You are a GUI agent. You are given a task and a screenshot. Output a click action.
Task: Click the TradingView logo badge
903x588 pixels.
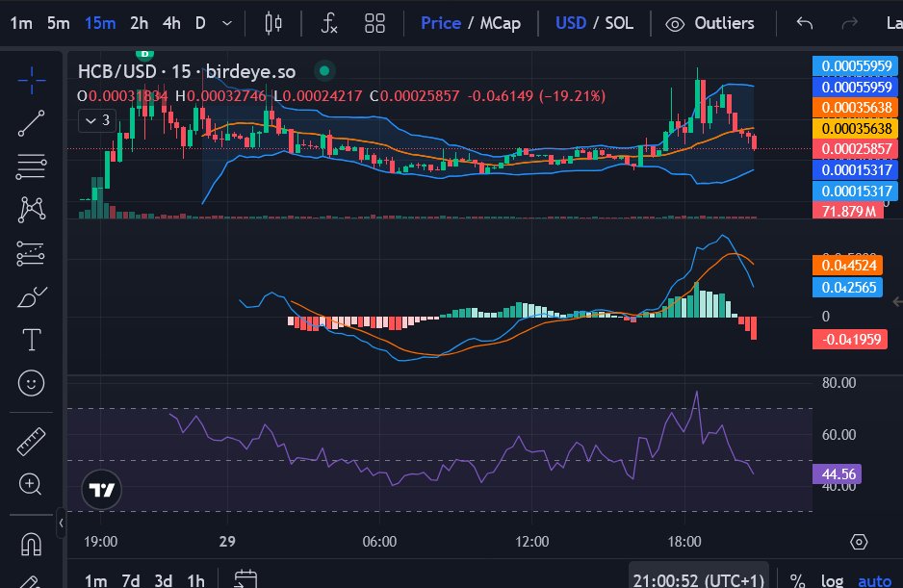(x=101, y=490)
